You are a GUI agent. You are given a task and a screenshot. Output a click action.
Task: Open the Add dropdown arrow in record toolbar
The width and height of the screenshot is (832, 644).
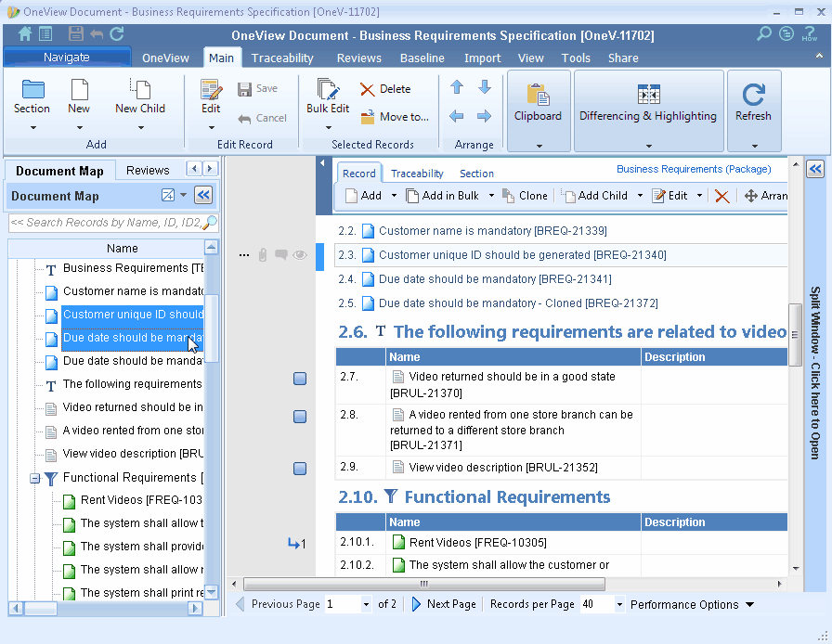pos(394,196)
